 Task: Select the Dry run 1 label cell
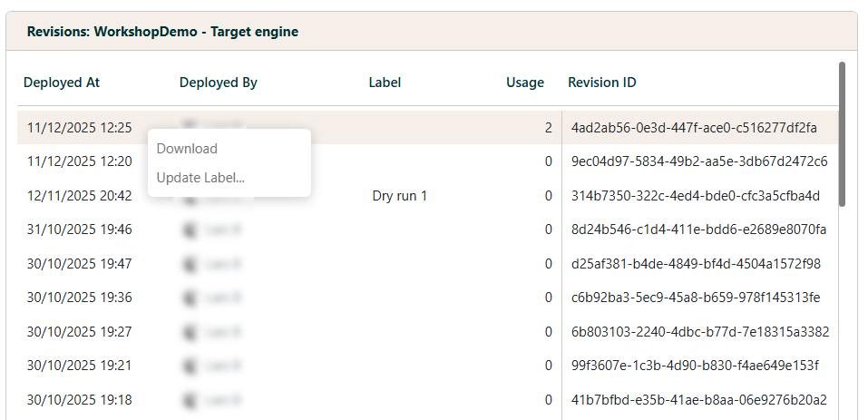click(399, 196)
